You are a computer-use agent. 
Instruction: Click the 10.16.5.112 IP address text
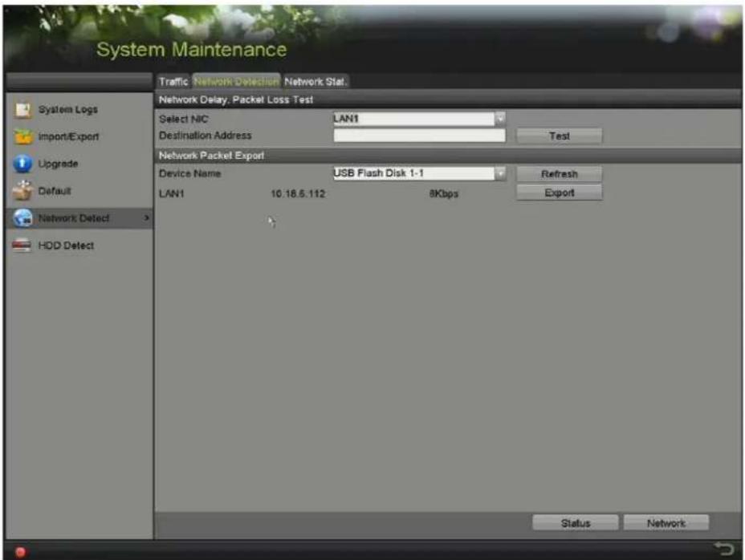click(298, 194)
